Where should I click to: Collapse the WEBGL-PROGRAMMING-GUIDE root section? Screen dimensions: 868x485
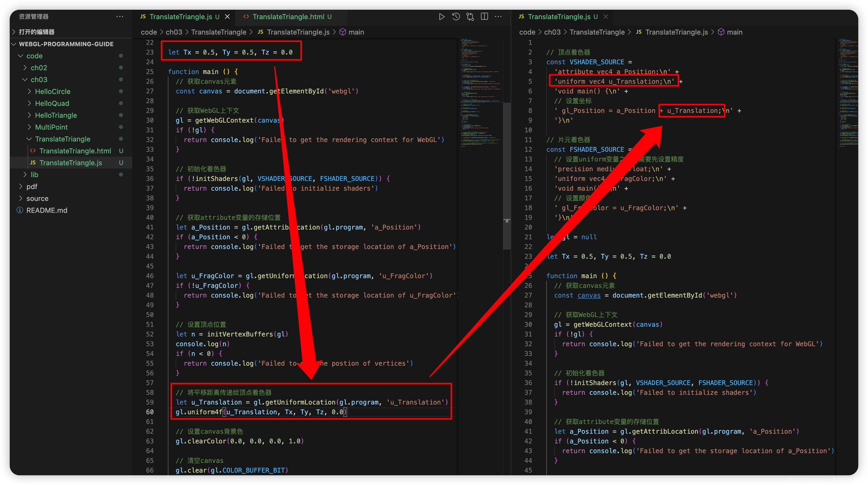(66, 44)
